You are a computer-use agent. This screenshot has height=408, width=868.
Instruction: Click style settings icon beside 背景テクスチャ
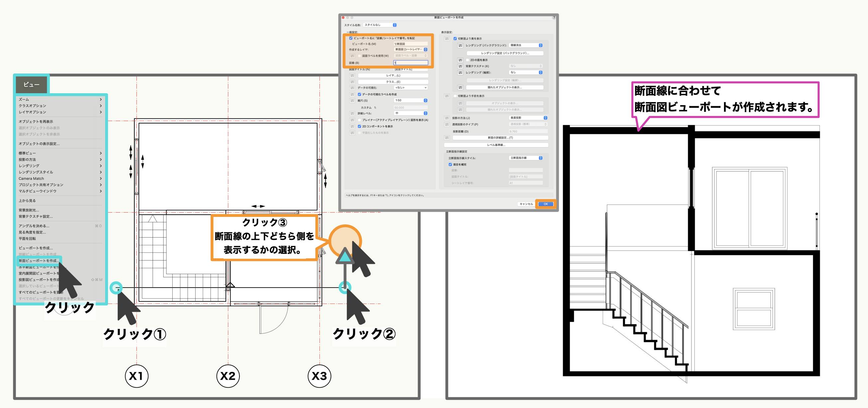point(460,66)
